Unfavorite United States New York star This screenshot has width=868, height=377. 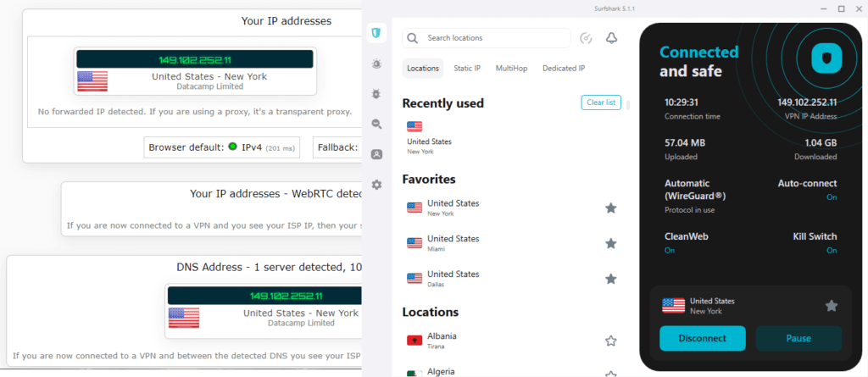click(x=610, y=208)
